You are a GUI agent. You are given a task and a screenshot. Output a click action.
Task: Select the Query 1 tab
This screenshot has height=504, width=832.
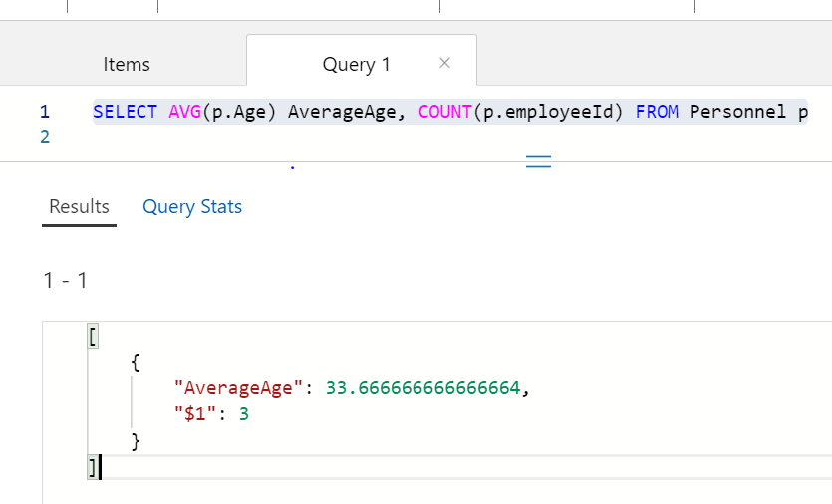[356, 64]
